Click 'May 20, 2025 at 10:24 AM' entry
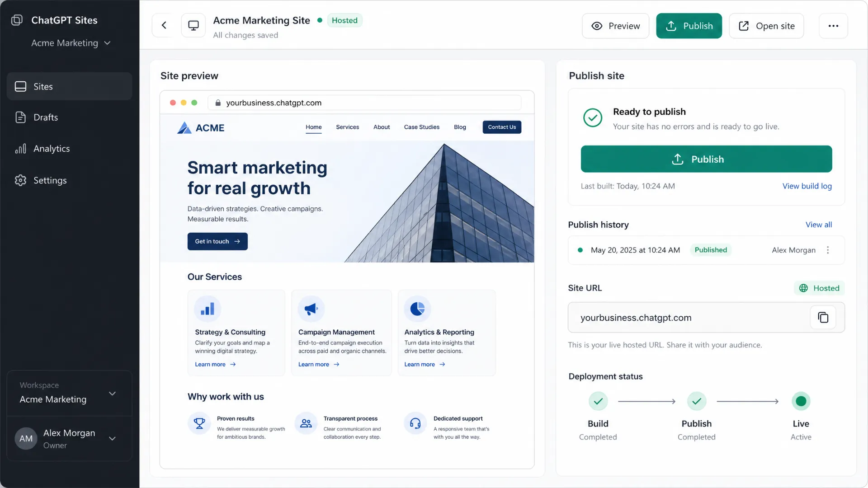The image size is (868, 488). pyautogui.click(x=635, y=250)
